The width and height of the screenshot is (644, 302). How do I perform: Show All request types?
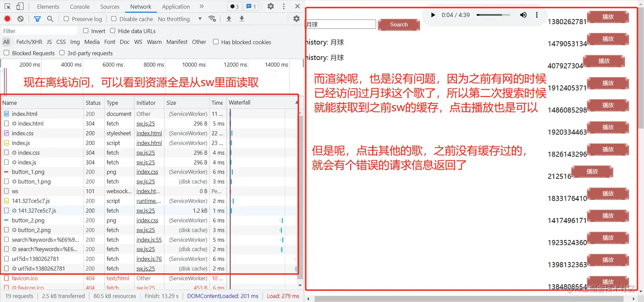tap(6, 42)
